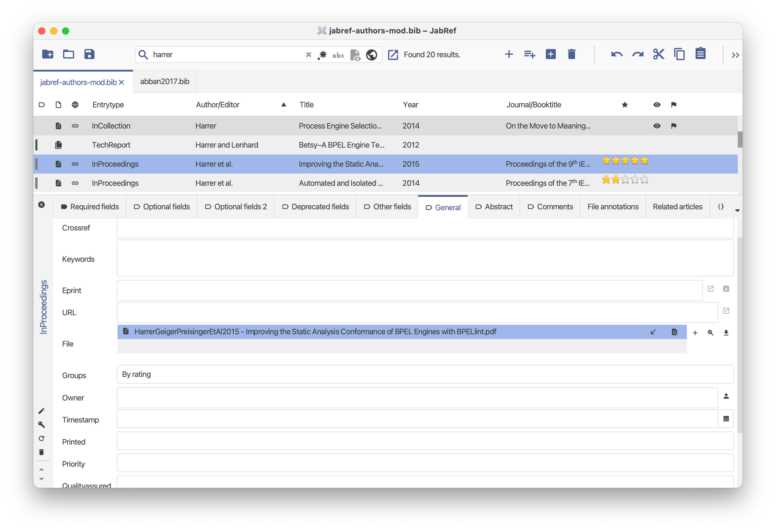The height and width of the screenshot is (532, 776).
Task: Open entry editor tabs overflow dropdown
Action: [x=737, y=211]
